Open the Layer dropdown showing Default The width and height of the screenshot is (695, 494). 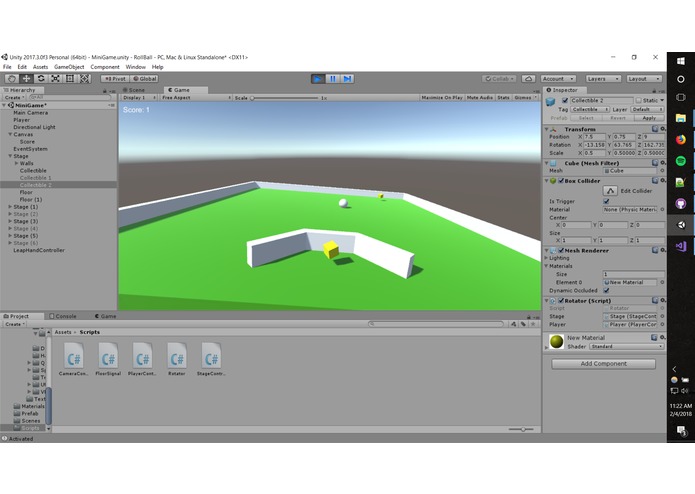coord(647,109)
